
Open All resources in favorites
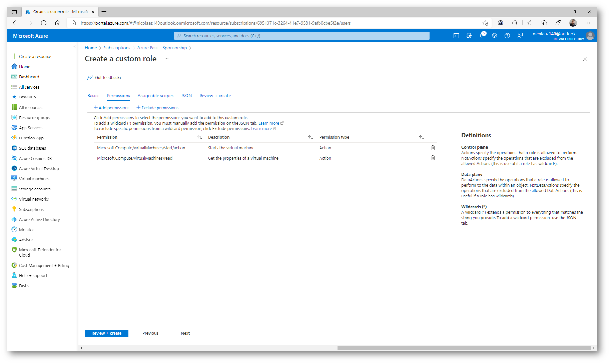pos(27,107)
